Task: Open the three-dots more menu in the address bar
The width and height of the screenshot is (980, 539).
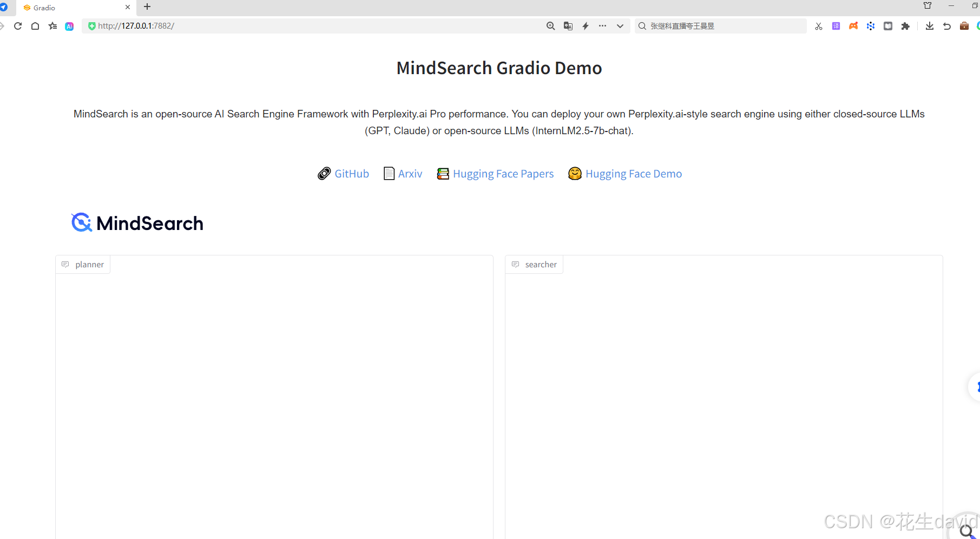Action: [x=602, y=26]
